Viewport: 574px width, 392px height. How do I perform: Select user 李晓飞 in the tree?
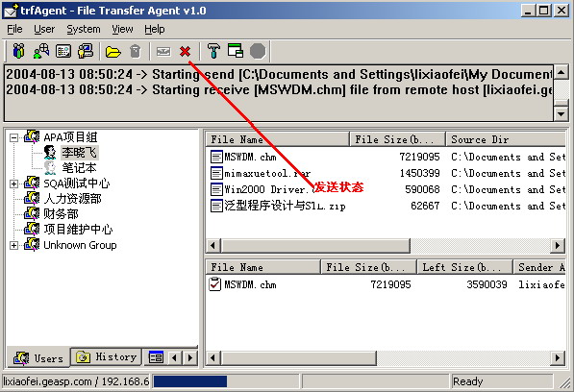click(x=79, y=153)
